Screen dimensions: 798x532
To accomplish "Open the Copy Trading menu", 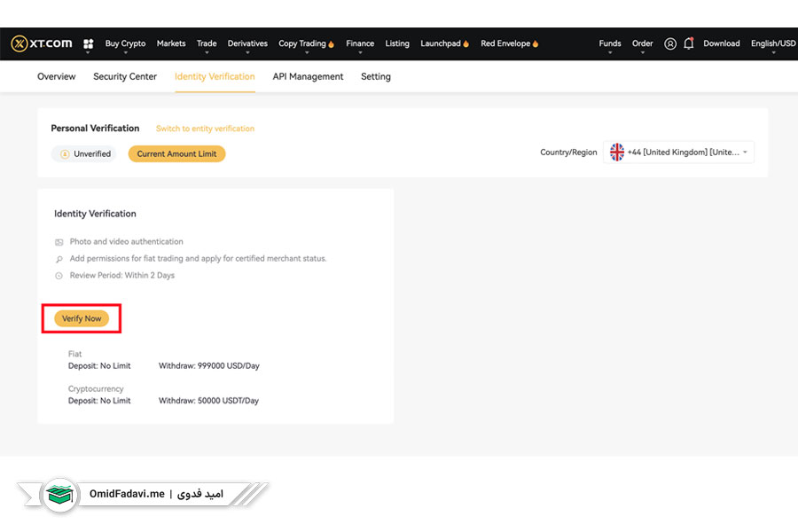I will (x=306, y=43).
